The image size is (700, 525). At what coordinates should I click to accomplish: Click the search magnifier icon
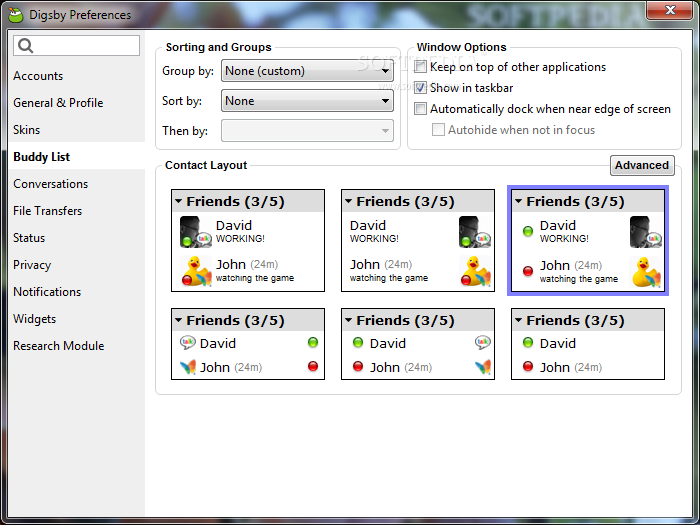click(x=25, y=46)
